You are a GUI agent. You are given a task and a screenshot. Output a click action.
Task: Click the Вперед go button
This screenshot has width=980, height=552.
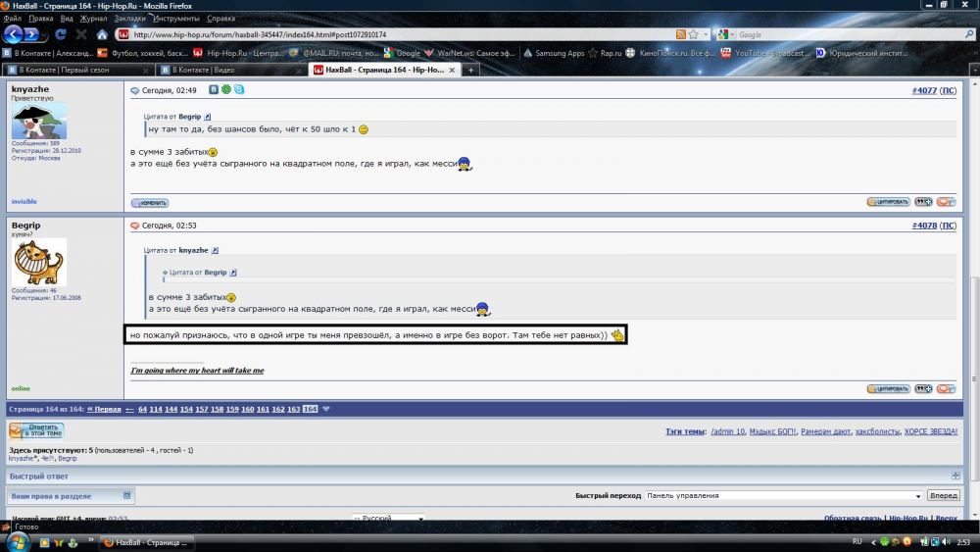coord(943,496)
